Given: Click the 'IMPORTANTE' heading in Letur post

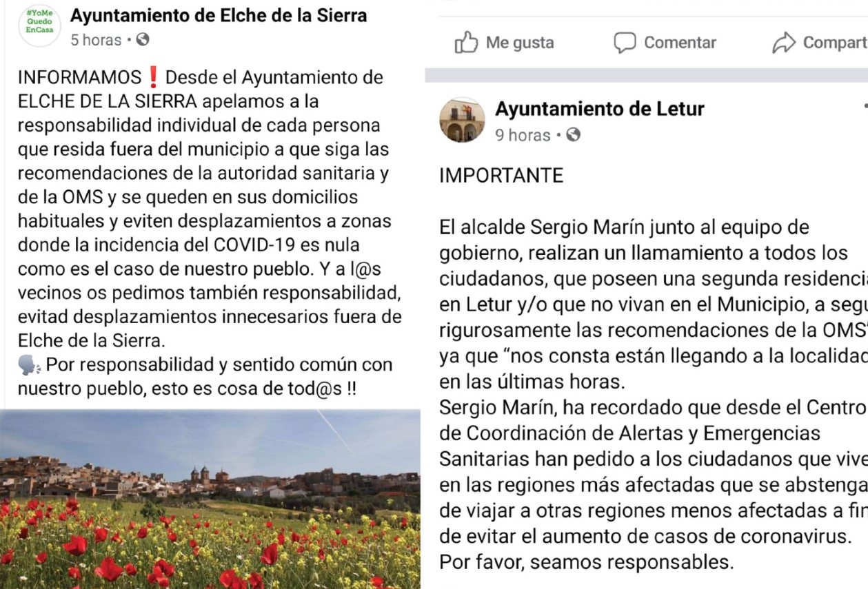Looking at the screenshot, I should tap(501, 176).
